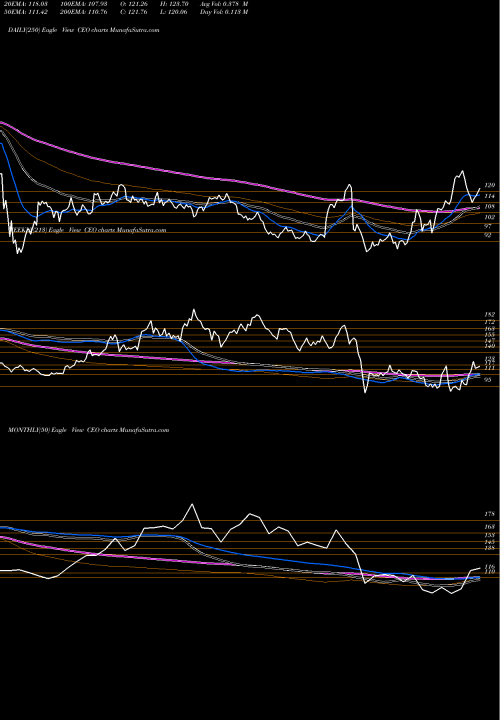Viewport: 500px width, 720px height.
Task: Click the 120 price label on daily chart
Action: 490,185
